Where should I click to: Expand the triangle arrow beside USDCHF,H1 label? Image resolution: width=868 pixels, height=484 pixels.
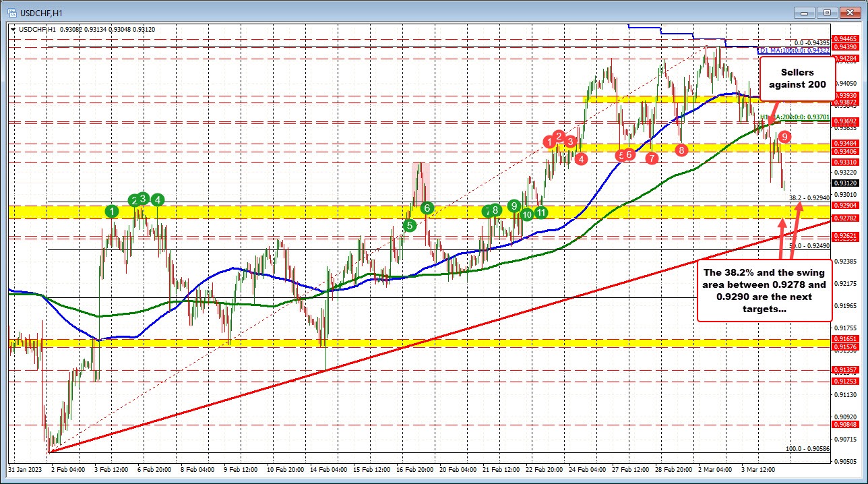[x=13, y=29]
